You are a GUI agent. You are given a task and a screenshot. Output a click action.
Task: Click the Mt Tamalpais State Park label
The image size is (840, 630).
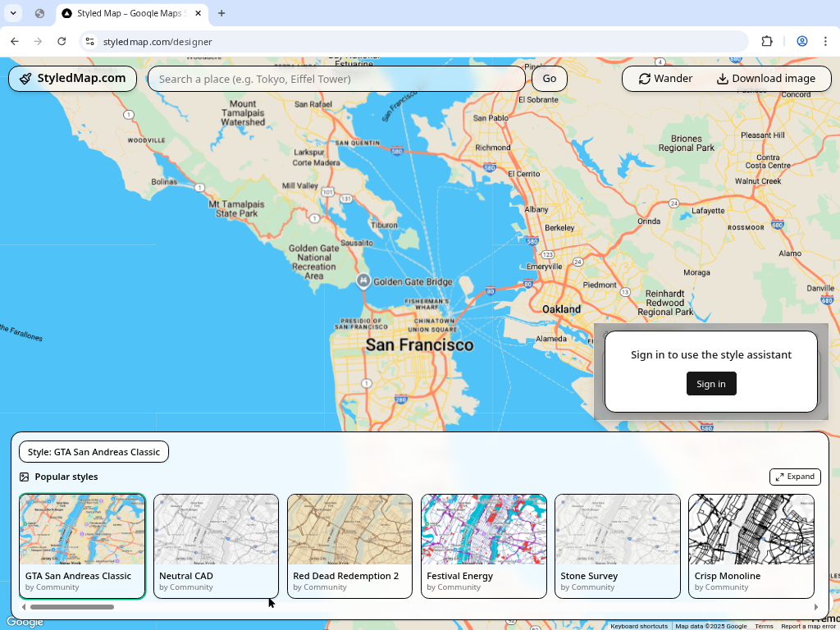coord(236,209)
